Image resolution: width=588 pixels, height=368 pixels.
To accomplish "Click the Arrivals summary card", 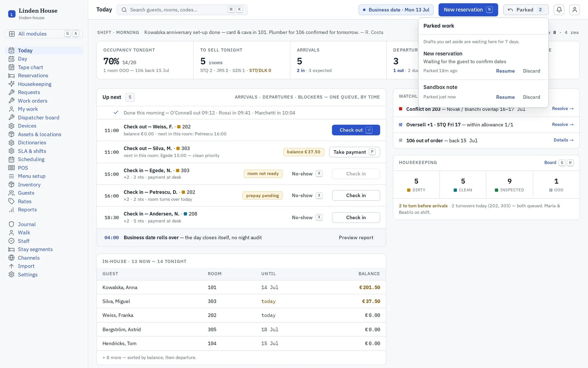I will click(x=338, y=60).
